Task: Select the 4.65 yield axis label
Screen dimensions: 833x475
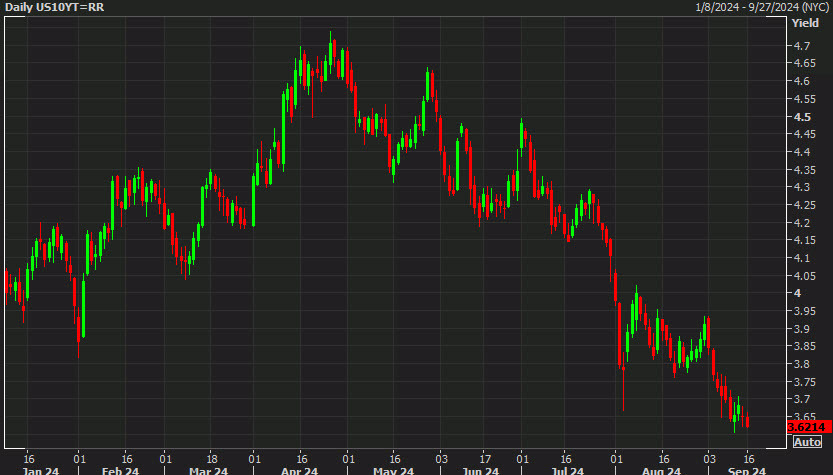Action: point(805,63)
